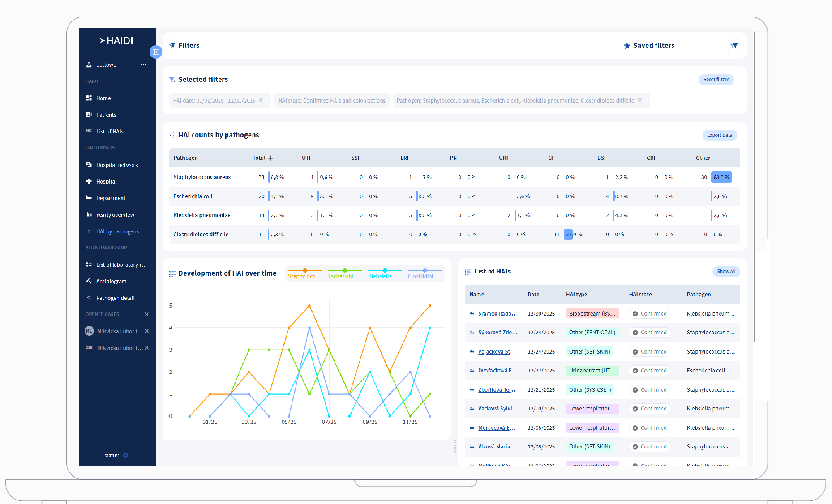832x504 pixels.
Task: Go to Yearly overview report
Action: (x=115, y=215)
